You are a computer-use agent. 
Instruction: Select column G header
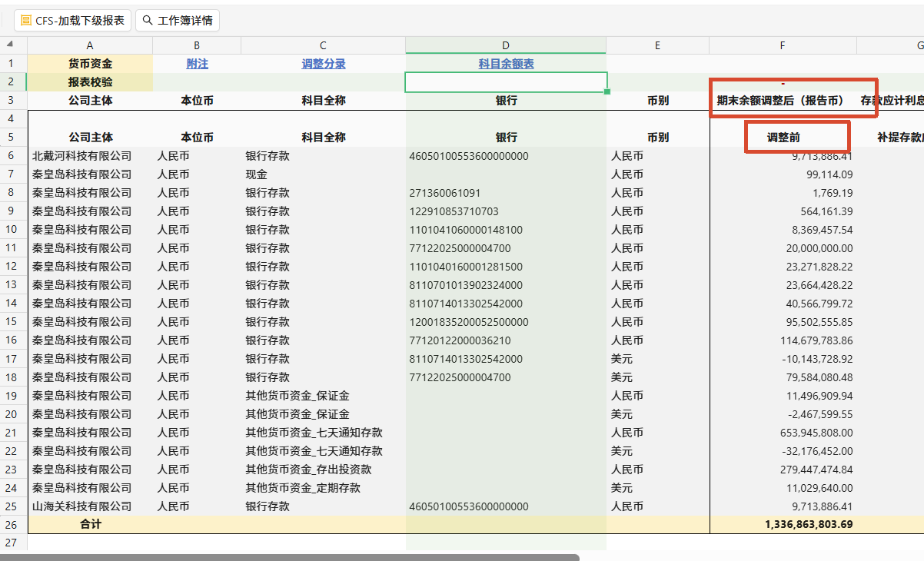click(890, 45)
